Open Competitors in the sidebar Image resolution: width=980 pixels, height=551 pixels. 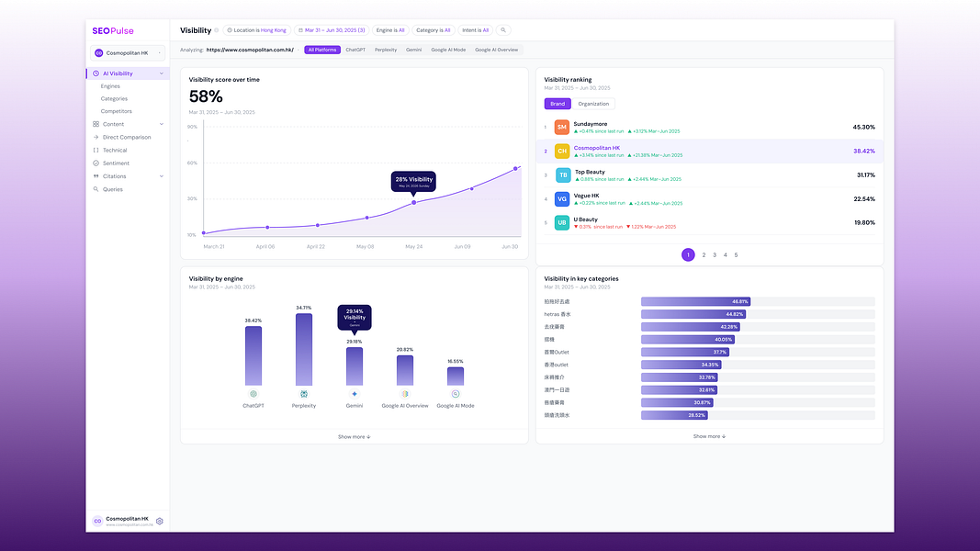[117, 111]
